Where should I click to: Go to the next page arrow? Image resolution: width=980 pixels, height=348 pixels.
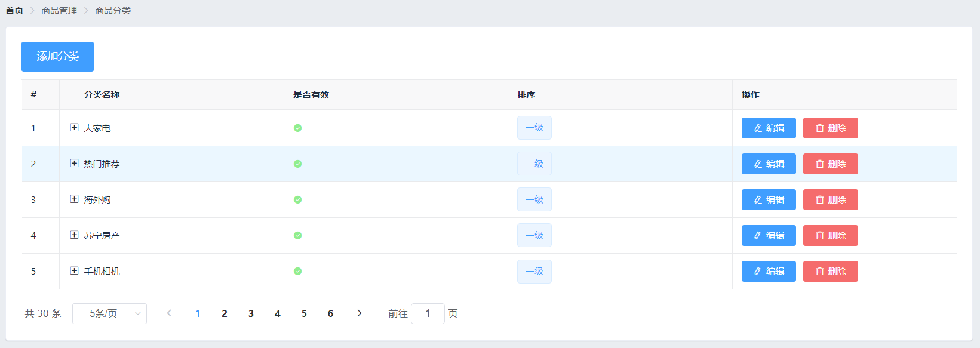pyautogui.click(x=359, y=313)
